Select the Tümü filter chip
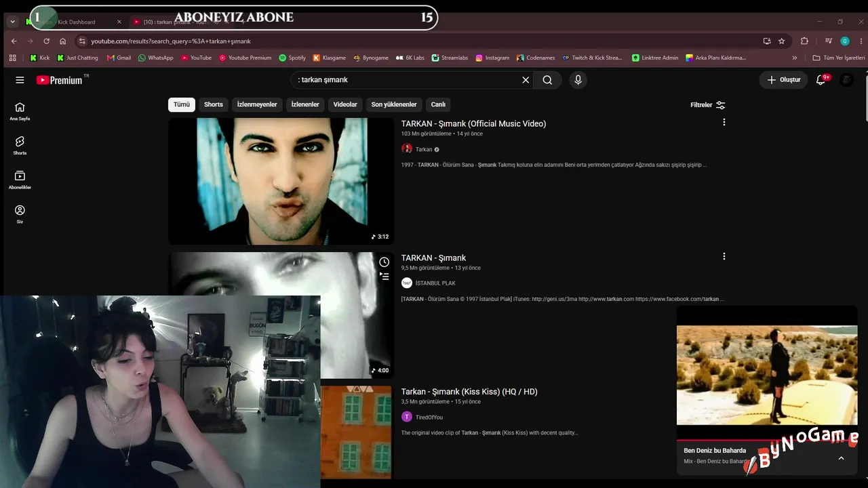The width and height of the screenshot is (868, 488). click(182, 104)
